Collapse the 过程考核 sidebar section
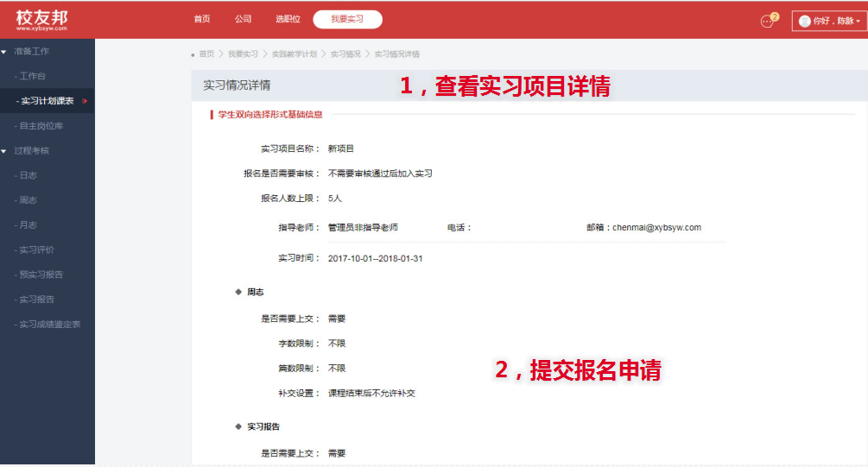Screen dimensions: 868x467 click(x=31, y=150)
